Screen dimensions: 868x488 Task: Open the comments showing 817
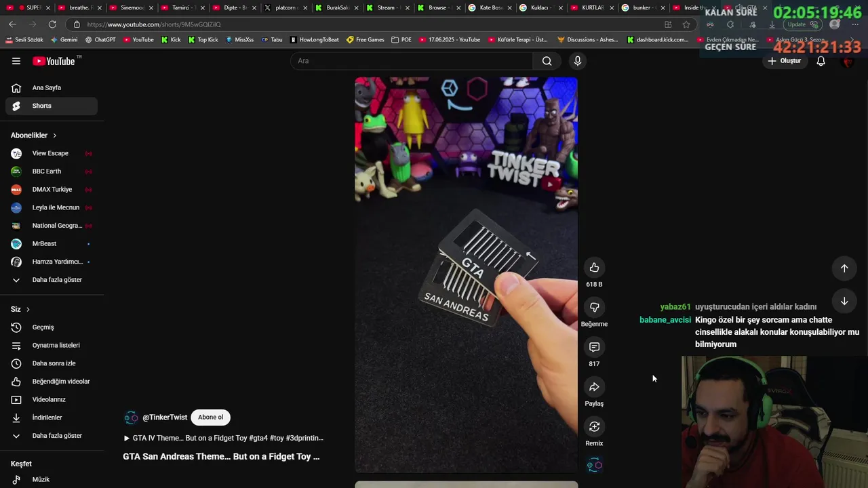[594, 347]
